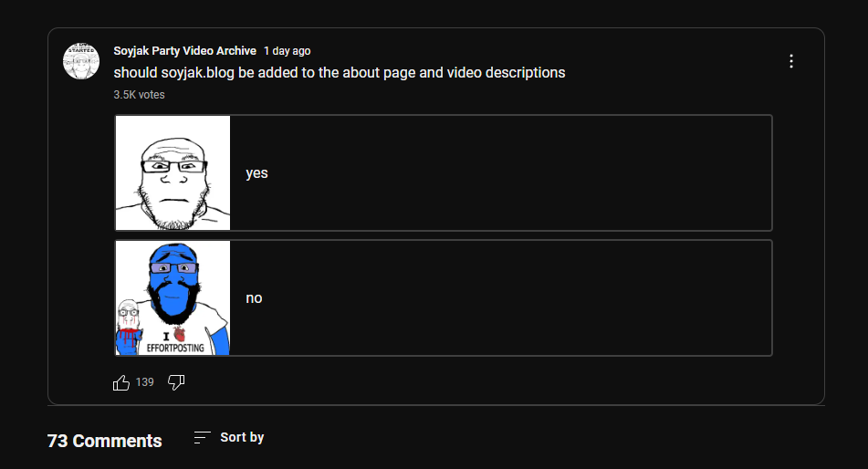Screen dimensions: 868x469
Task: Click the poll question about soyjak.blog
Action: (x=340, y=72)
